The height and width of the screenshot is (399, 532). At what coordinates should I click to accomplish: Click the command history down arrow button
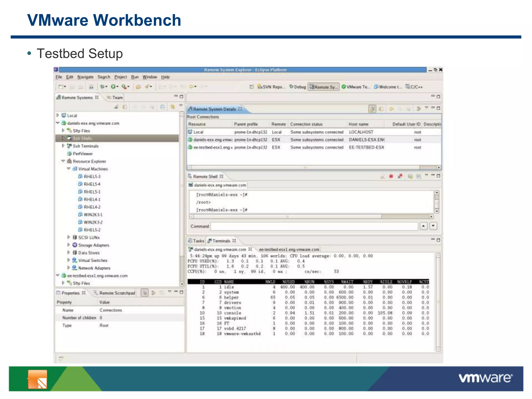click(x=433, y=226)
